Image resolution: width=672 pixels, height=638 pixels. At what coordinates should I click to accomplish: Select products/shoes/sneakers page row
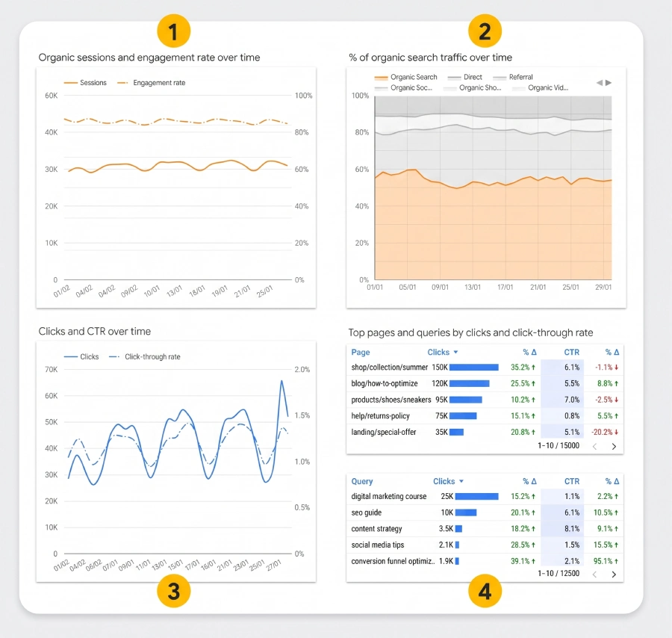coord(485,400)
